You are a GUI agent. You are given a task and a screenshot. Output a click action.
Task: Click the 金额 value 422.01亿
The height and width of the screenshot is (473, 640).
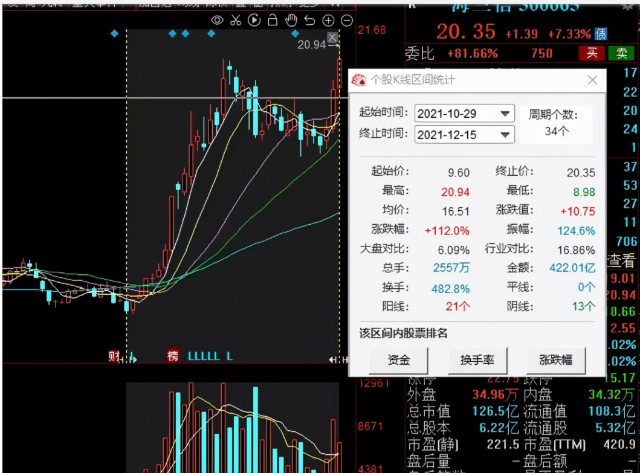click(x=573, y=268)
